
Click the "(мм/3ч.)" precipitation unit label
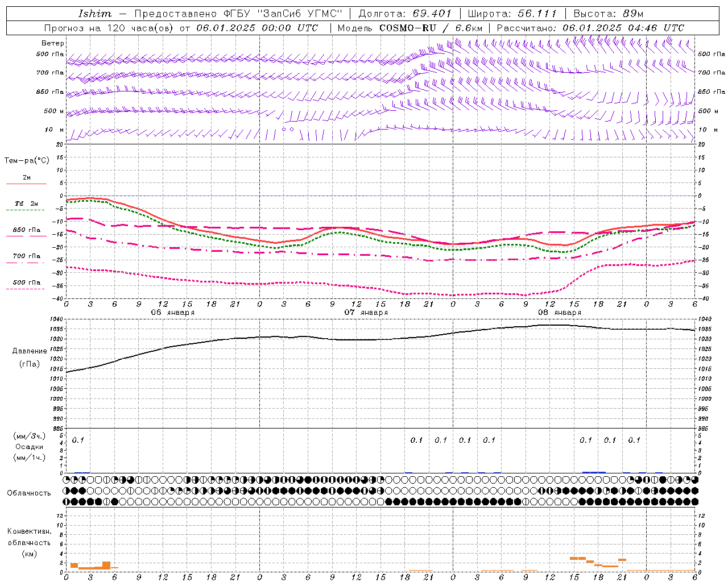[x=30, y=436]
